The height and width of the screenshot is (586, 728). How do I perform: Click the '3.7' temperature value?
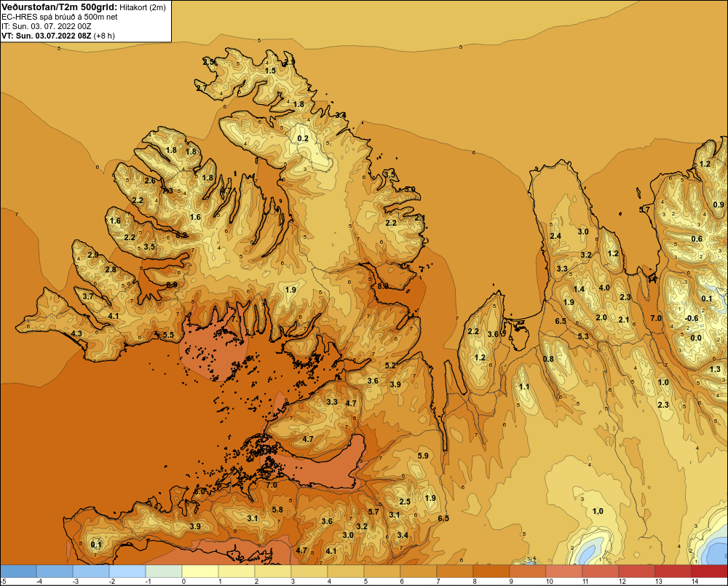click(x=88, y=296)
